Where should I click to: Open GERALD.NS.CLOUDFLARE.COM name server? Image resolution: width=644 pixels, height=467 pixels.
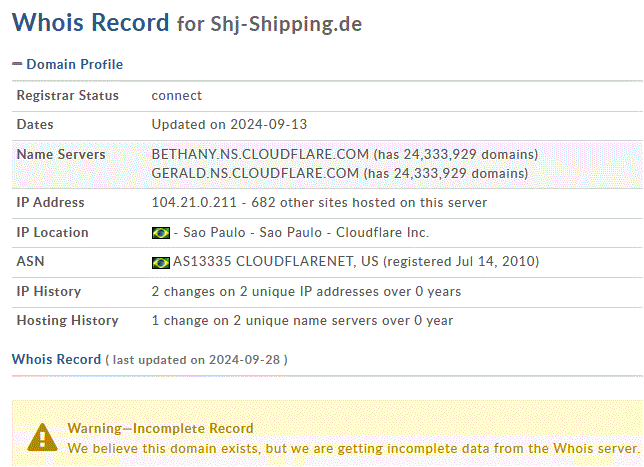coord(255,173)
